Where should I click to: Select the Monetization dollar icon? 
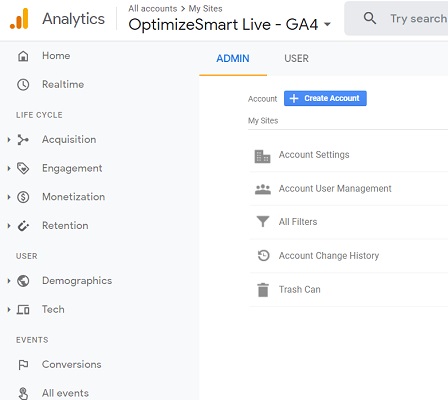coord(23,197)
